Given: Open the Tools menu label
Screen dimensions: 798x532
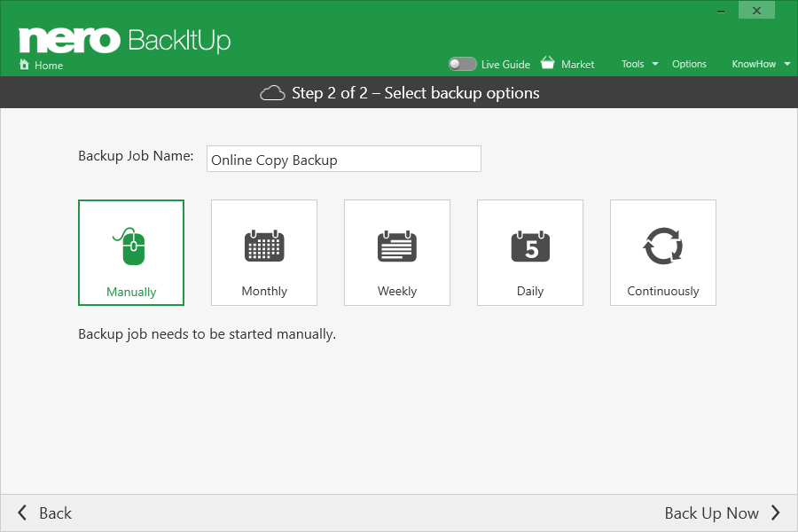Looking at the screenshot, I should (x=632, y=64).
